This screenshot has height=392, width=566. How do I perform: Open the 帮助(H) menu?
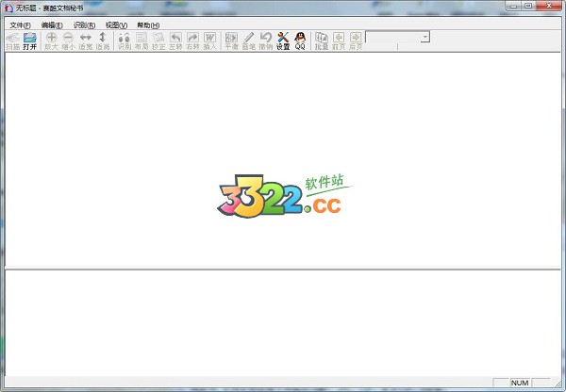click(148, 25)
